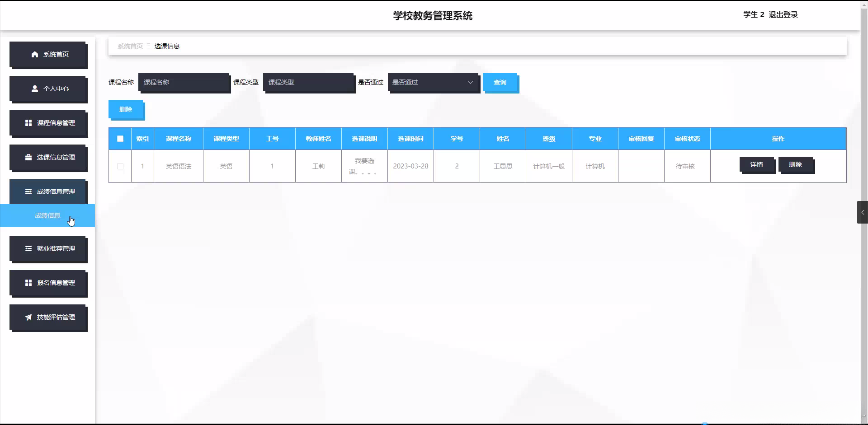868x425 pixels.
Task: Click the person icon beside 个人中心
Action: pos(35,89)
